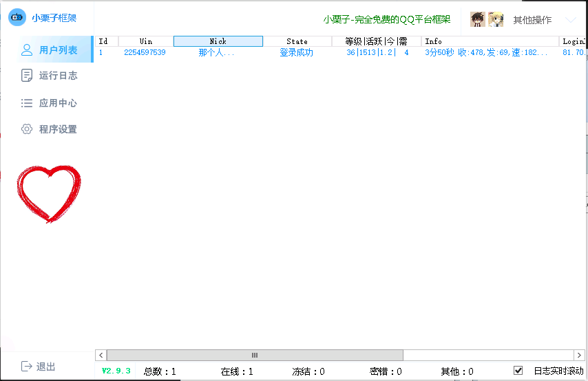The image size is (588, 381).
Task: Click the red heart image
Action: [49, 194]
